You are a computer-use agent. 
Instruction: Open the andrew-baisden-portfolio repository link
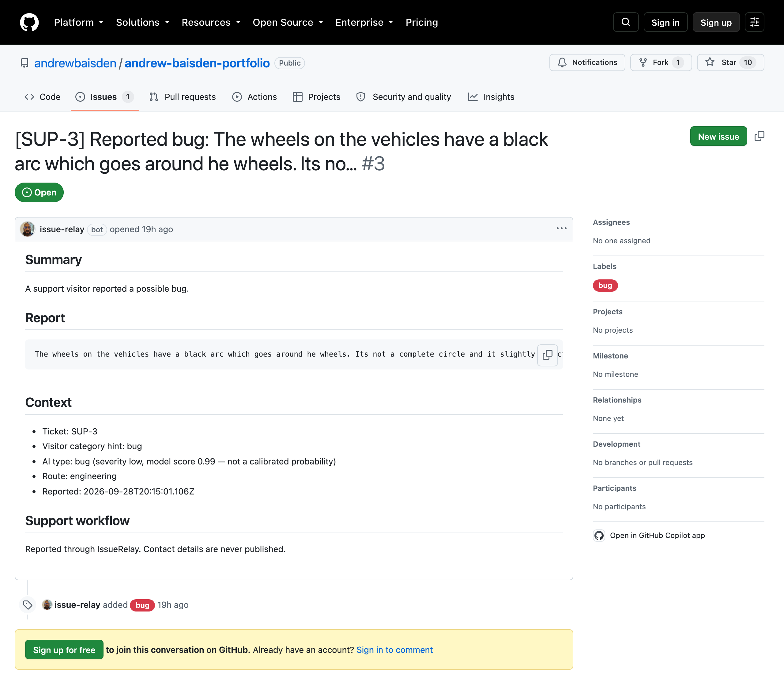197,63
